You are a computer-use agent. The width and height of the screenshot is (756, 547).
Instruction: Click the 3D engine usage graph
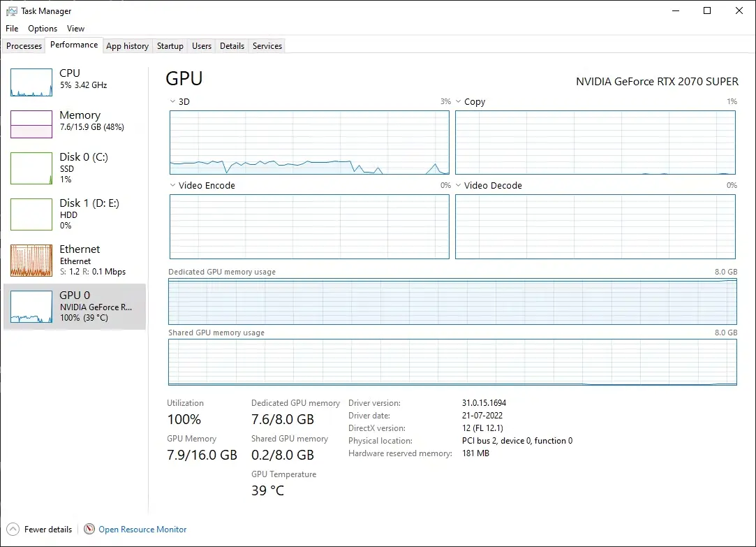point(309,143)
